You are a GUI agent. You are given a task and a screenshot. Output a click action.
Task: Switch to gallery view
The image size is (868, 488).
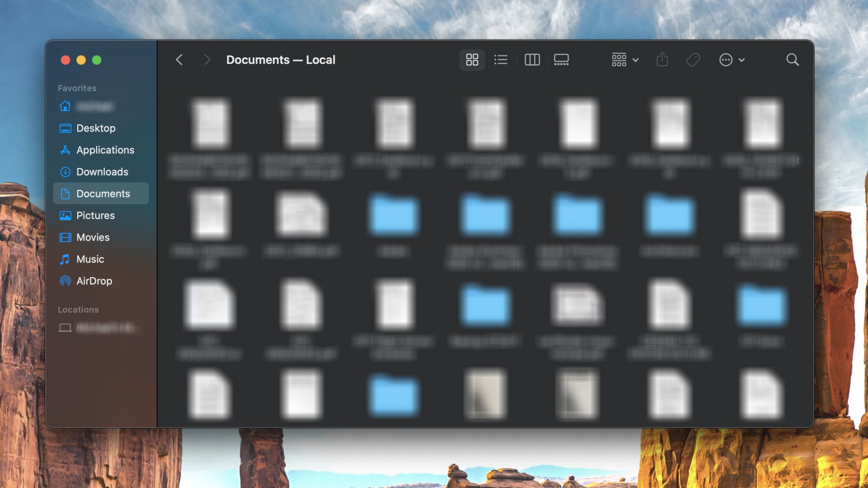[x=561, y=60]
